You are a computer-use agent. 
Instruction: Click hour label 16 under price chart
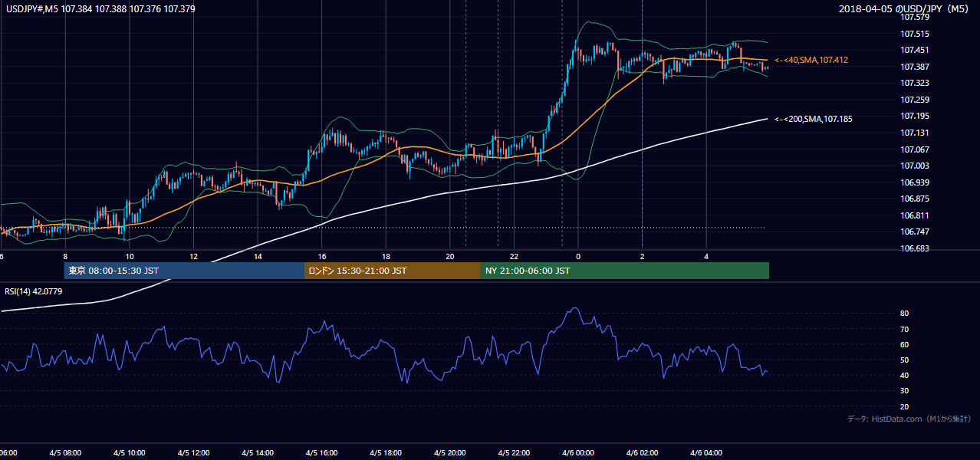[x=322, y=257]
